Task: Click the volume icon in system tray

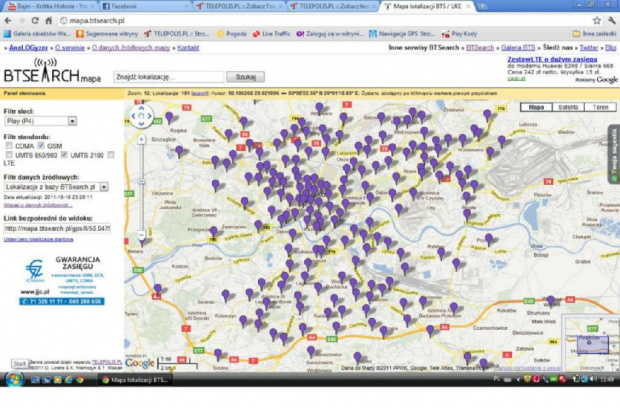Action: click(593, 380)
